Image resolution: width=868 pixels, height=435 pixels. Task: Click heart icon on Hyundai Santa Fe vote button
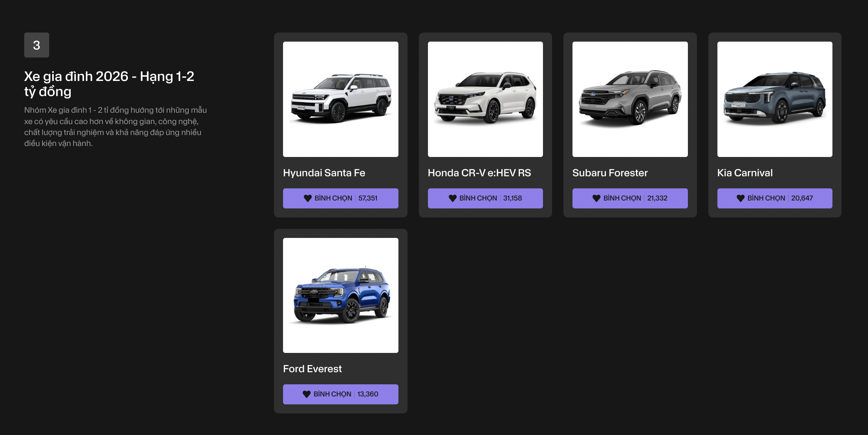[x=308, y=198]
